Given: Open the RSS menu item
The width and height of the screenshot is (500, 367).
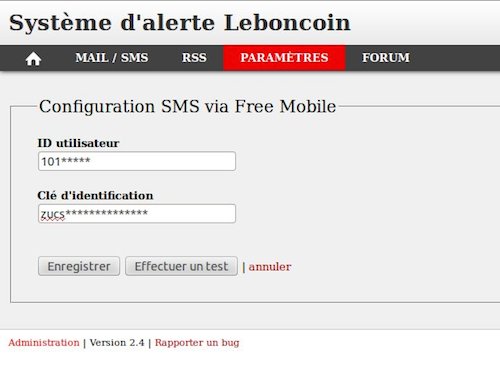Looking at the screenshot, I should (194, 58).
